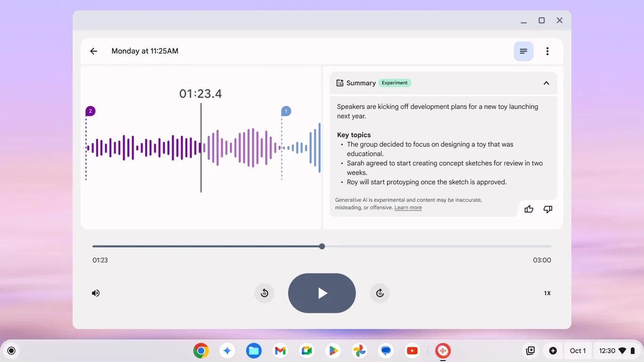
Task: Launch YouTube from the shelf
Action: click(x=412, y=351)
